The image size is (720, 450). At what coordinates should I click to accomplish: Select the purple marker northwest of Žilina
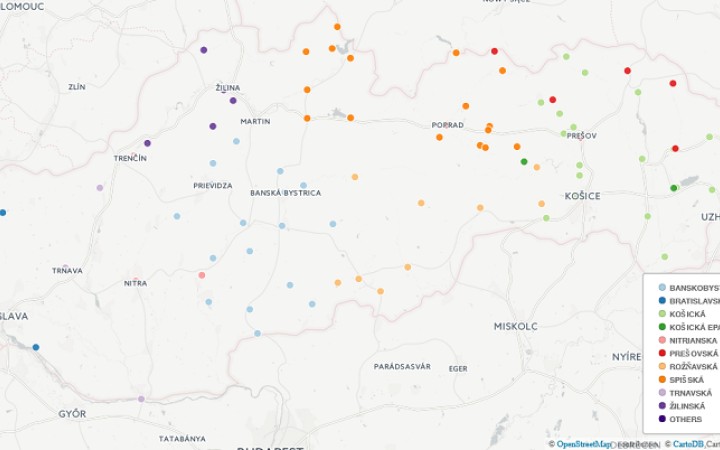(x=204, y=50)
